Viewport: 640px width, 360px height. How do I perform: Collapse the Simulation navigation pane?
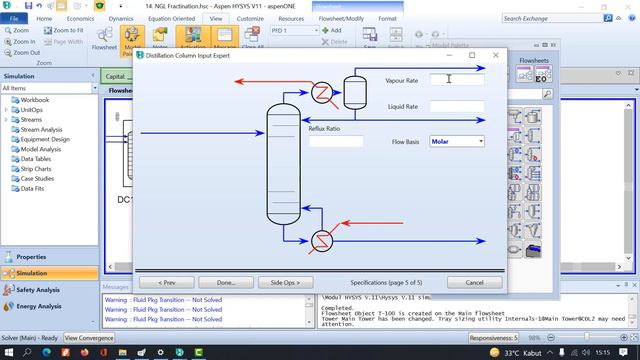pyautogui.click(x=93, y=76)
